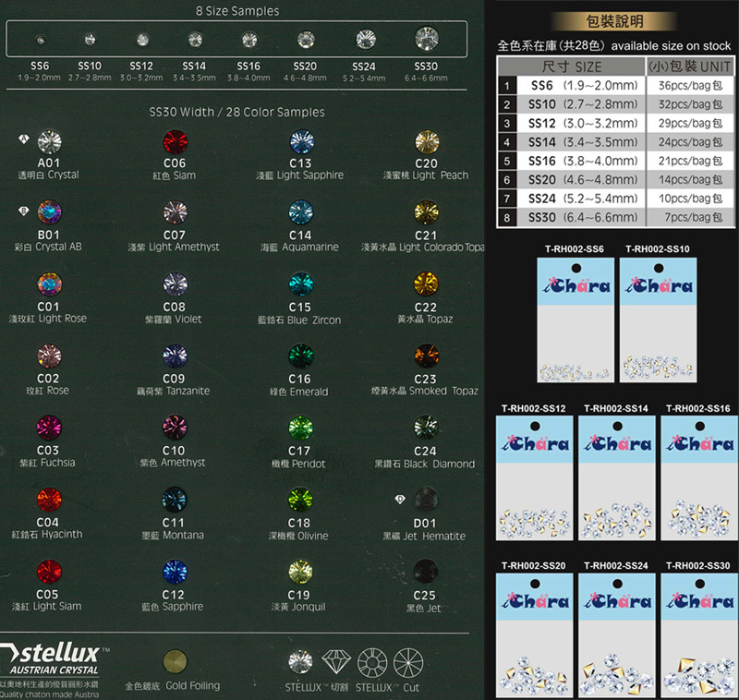Pick the C25 Jet black stone
Viewport: 739px width, 700px height.
coord(426,572)
